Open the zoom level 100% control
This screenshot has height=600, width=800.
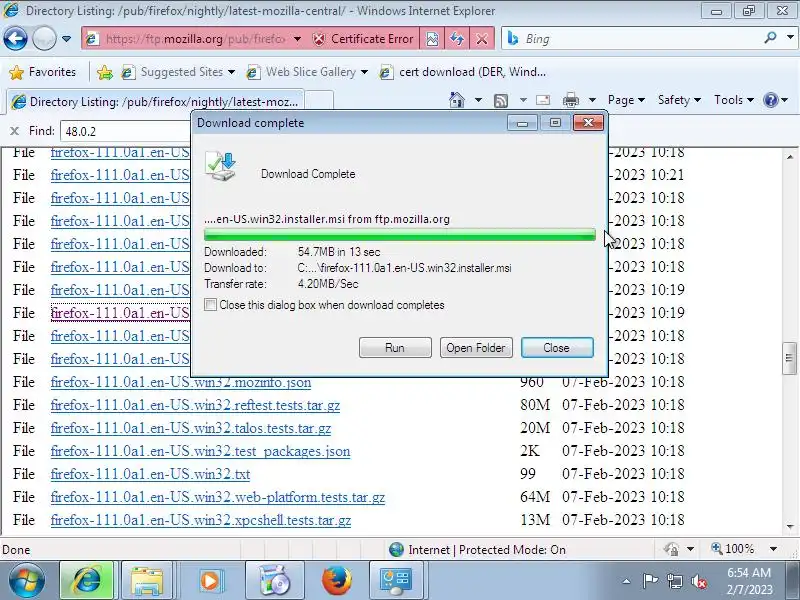[x=733, y=549]
